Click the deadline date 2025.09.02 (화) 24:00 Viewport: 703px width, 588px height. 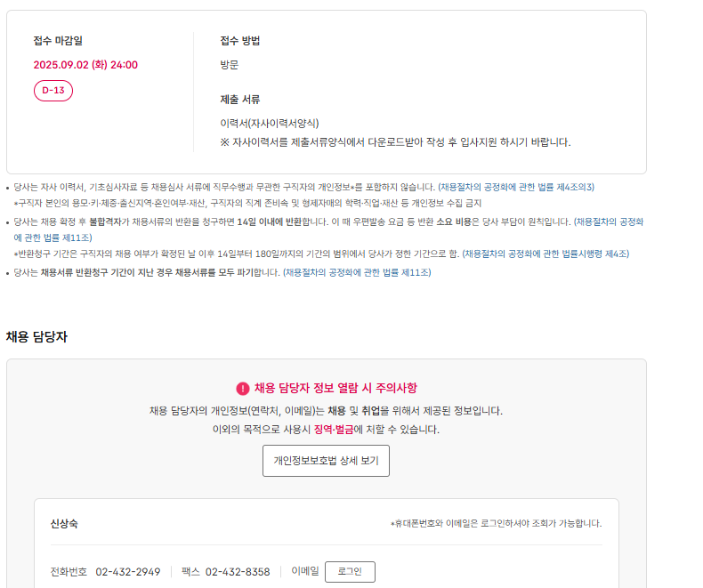(x=85, y=65)
